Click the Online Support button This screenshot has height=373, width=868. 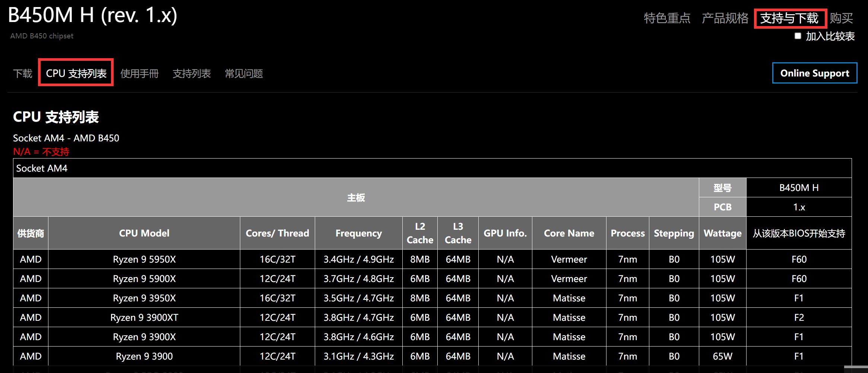click(814, 73)
